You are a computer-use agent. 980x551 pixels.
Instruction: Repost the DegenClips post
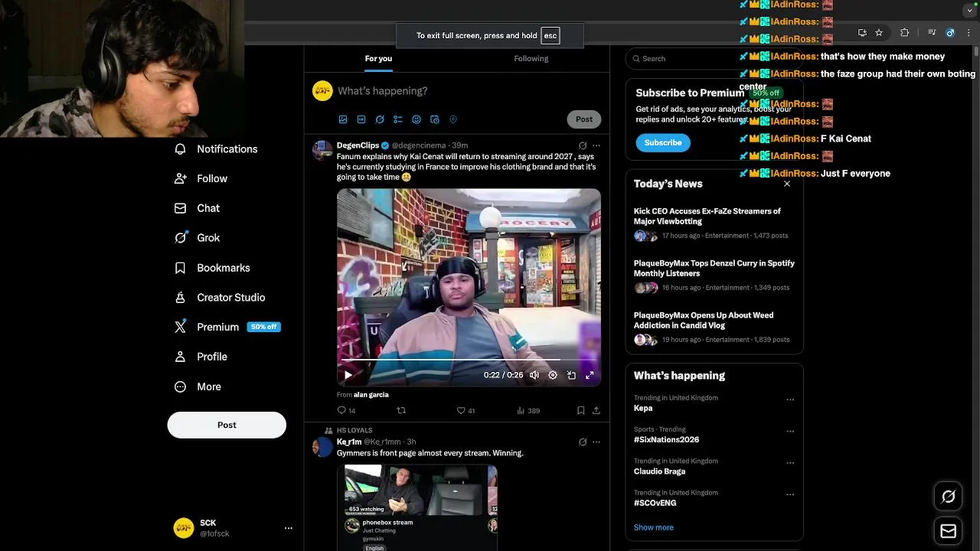click(401, 411)
